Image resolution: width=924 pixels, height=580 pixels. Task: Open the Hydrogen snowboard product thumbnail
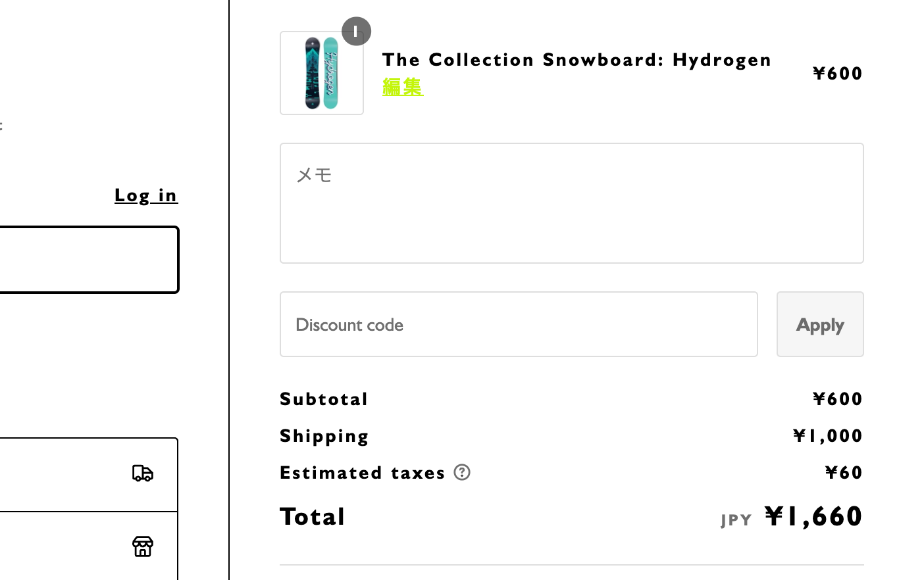[x=322, y=73]
